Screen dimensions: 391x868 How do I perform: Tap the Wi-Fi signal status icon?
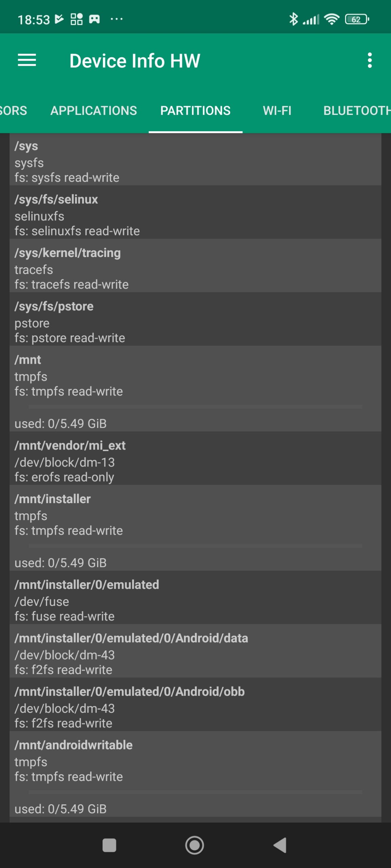tap(332, 19)
